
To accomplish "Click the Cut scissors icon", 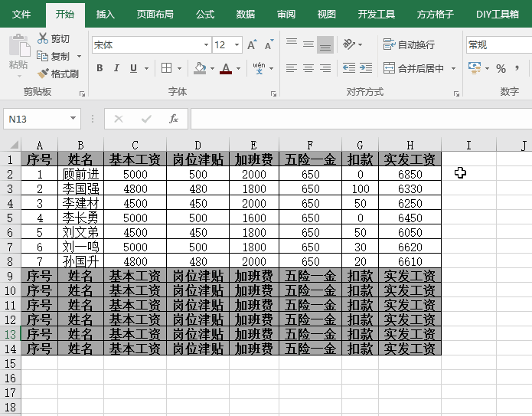I will click(x=43, y=38).
